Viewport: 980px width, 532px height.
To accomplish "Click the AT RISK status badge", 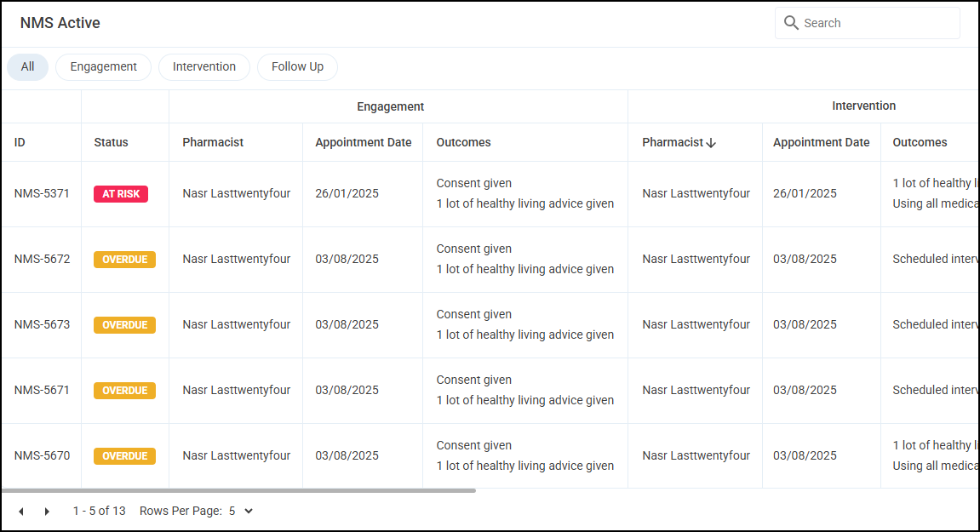I will 121,194.
